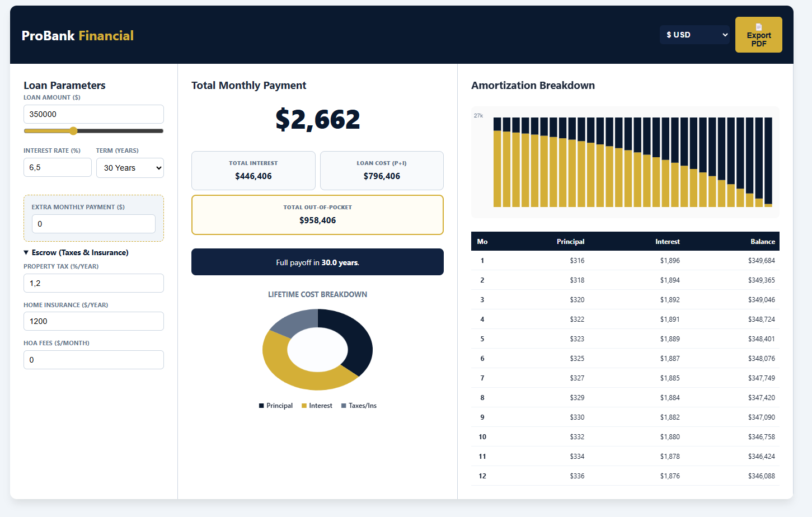Collapse the Escrow (Taxes & Insurance) section

coord(76,253)
